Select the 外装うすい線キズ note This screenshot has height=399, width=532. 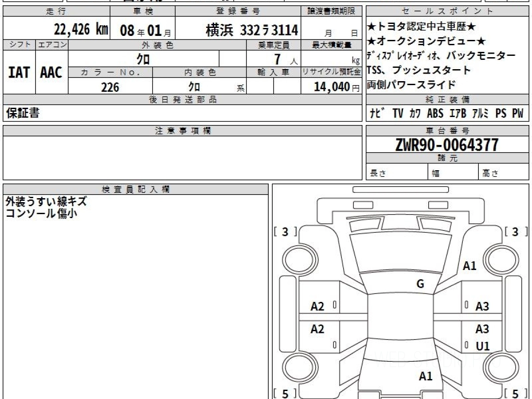point(46,202)
